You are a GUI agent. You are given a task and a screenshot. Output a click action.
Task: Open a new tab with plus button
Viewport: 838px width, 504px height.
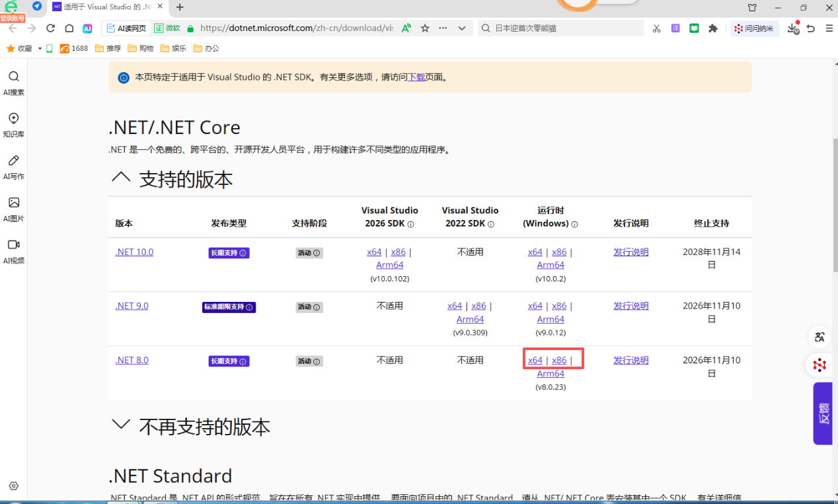pyautogui.click(x=180, y=7)
